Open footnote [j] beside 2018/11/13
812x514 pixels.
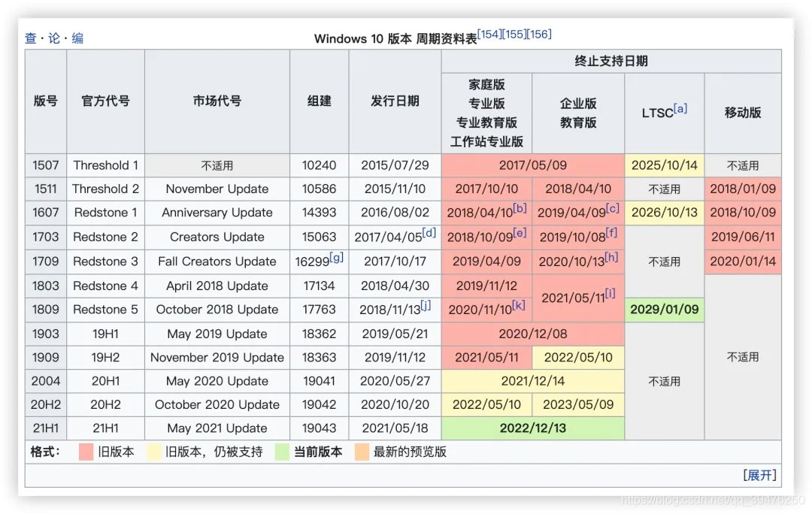(426, 305)
